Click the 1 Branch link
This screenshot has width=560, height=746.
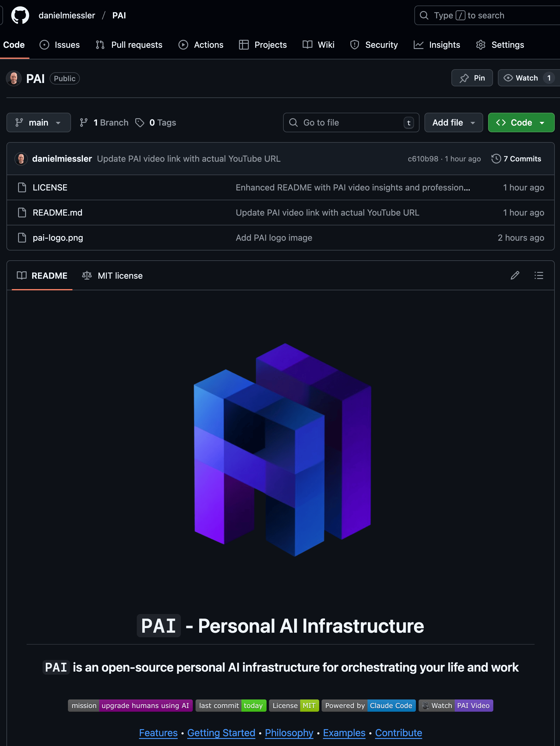point(104,123)
